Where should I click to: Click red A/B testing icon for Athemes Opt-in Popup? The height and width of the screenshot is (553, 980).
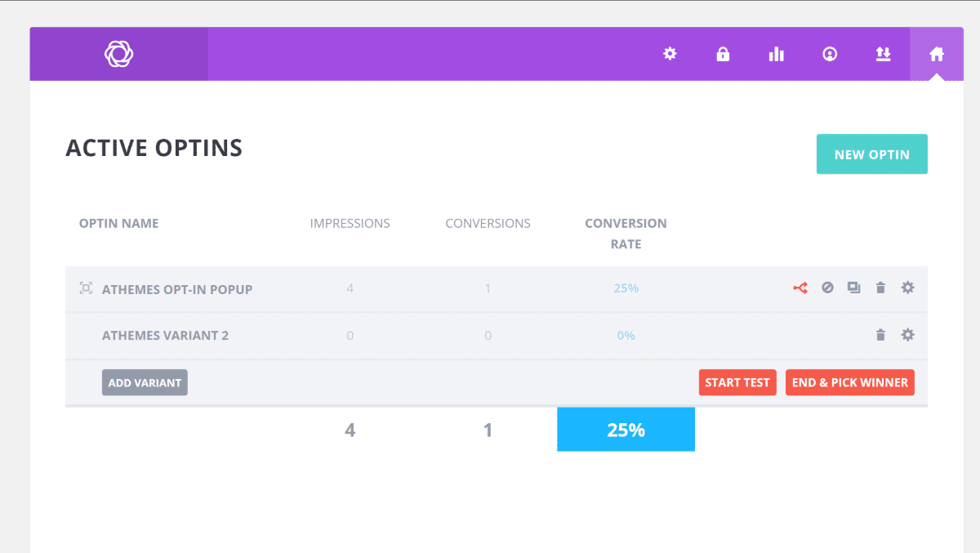point(800,288)
